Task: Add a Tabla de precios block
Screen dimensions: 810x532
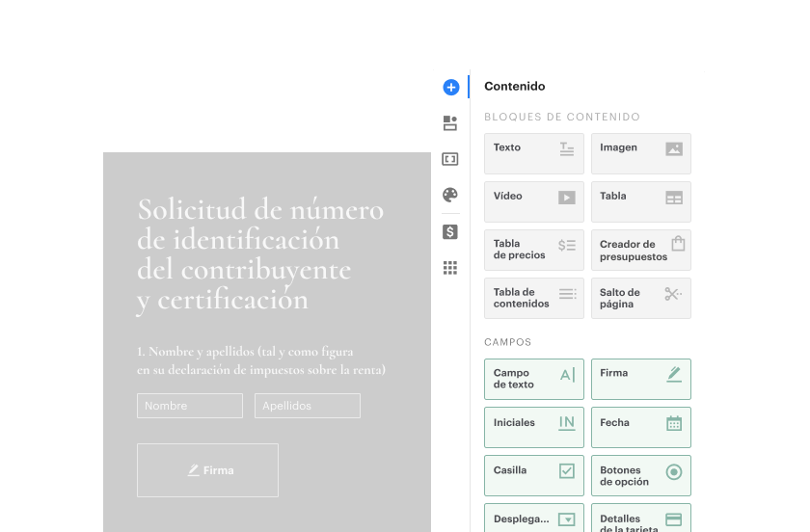Action: tap(534, 250)
